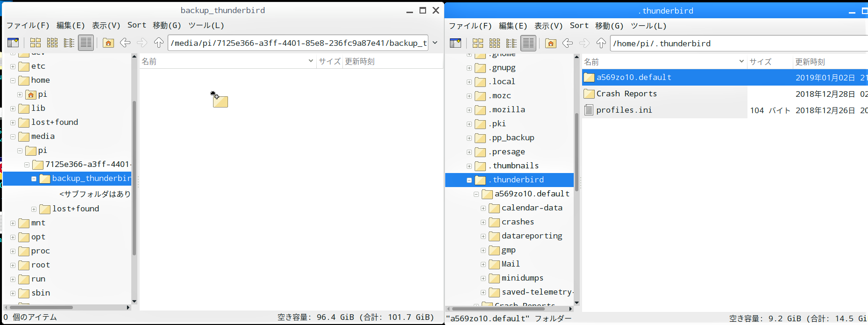Go forward in backup_thunderbird window
This screenshot has width=868, height=325.
(142, 43)
